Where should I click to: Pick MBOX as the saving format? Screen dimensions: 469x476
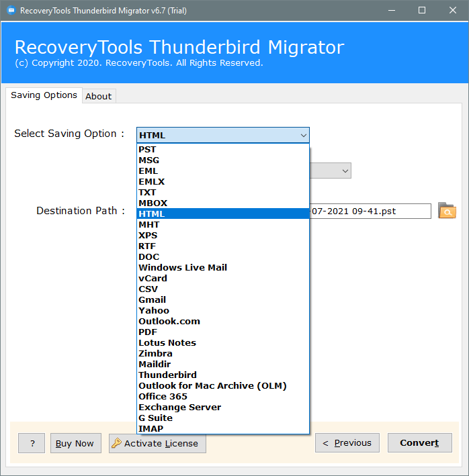tap(223, 203)
